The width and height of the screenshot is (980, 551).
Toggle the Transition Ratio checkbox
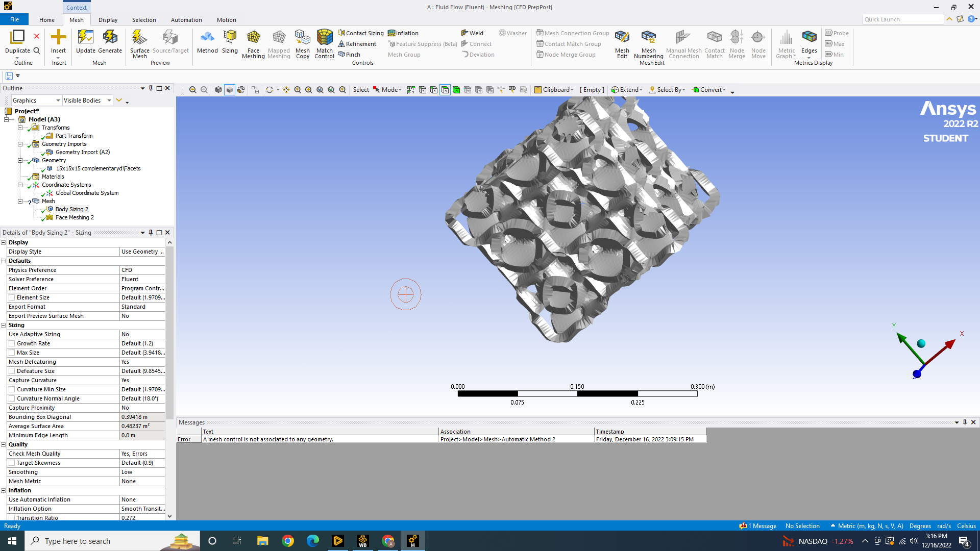(x=12, y=517)
